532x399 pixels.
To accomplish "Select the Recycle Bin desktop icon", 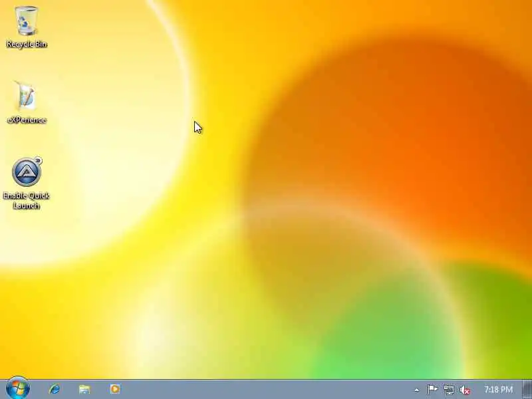I will [27, 27].
